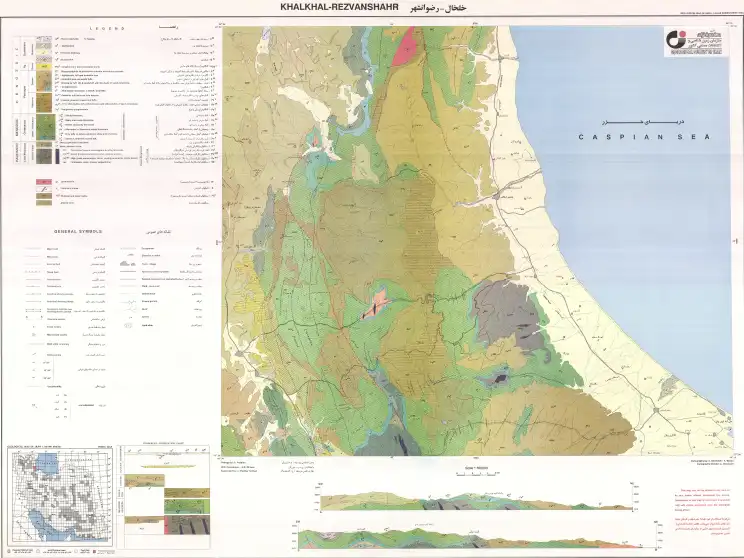Click the upper red note paragraph
Screen dimensions: 744x558
click(701, 500)
